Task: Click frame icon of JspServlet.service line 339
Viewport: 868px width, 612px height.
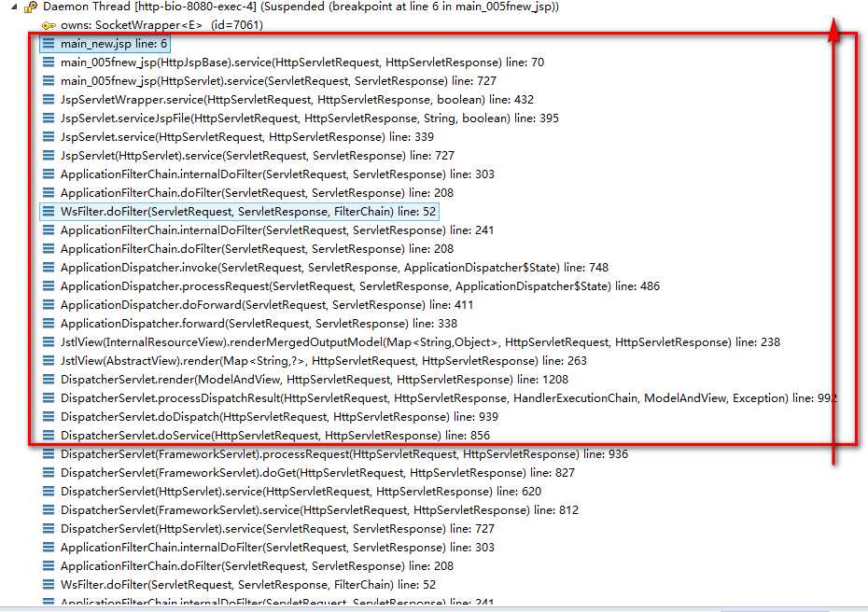Action: [x=49, y=137]
